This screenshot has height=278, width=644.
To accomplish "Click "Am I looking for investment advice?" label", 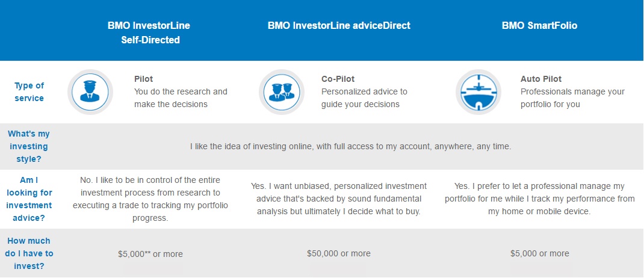I will (29, 199).
